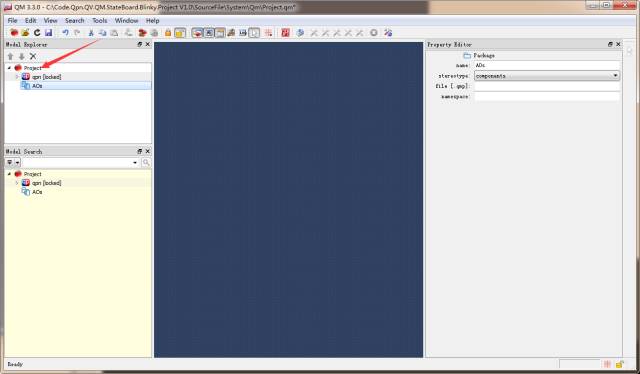Image resolution: width=640 pixels, height=374 pixels.
Task: Click the Model Search text box
Action: click(x=77, y=163)
